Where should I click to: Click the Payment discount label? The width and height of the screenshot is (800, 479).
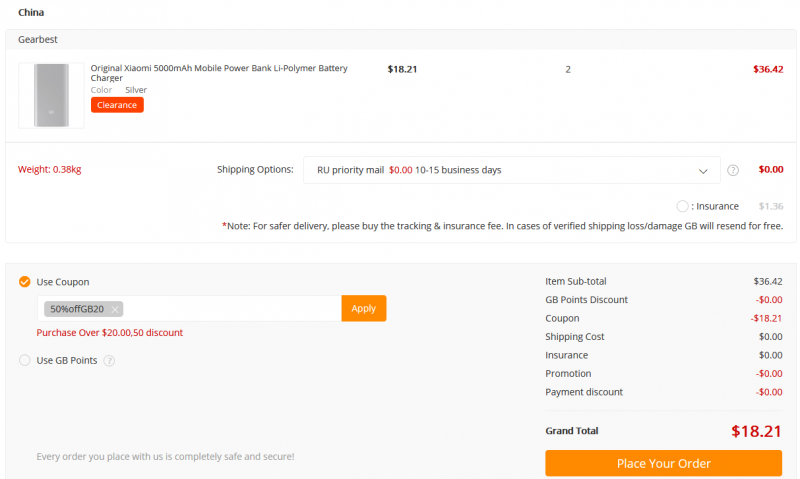coord(584,392)
